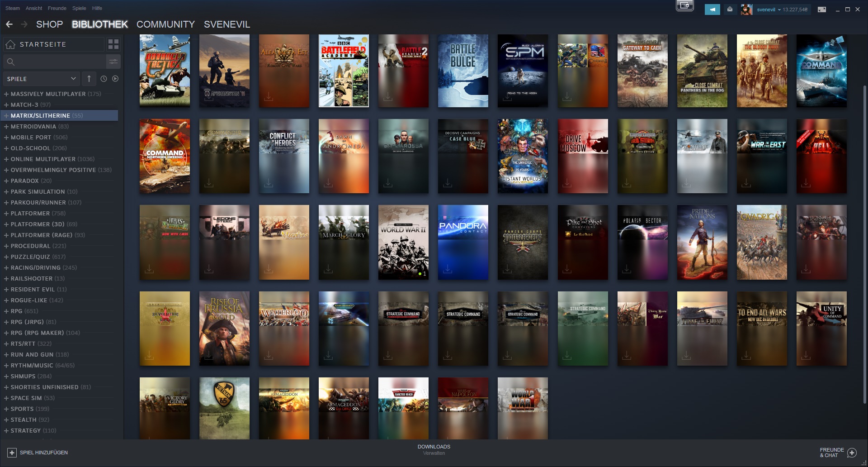Open the Distant Worlds Universe cover

click(x=523, y=156)
